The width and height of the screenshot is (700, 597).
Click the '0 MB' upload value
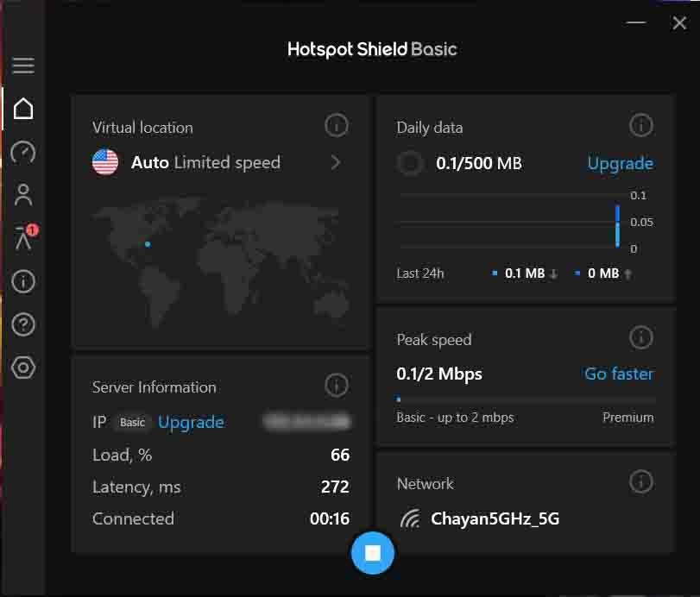click(603, 273)
